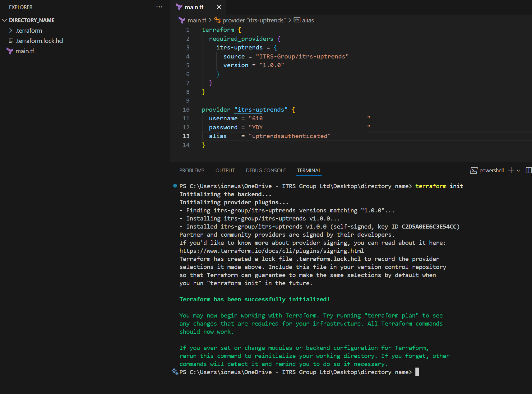Click line number 1 in the gutter

(188, 30)
